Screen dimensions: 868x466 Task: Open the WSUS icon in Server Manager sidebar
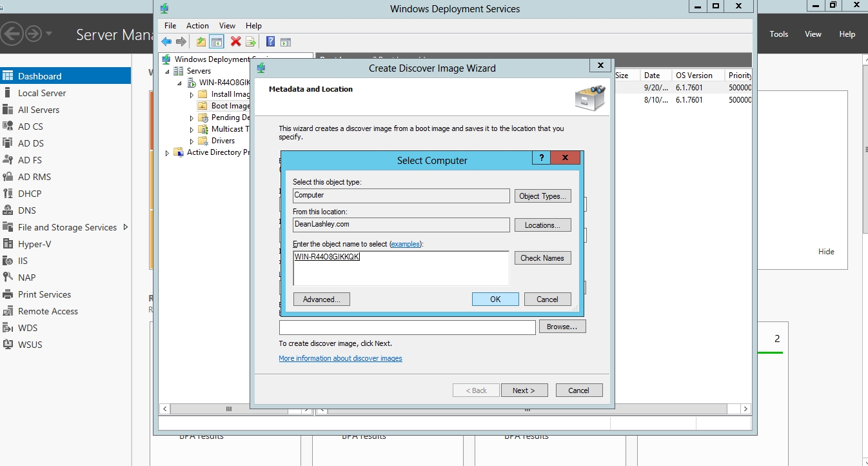(8, 345)
